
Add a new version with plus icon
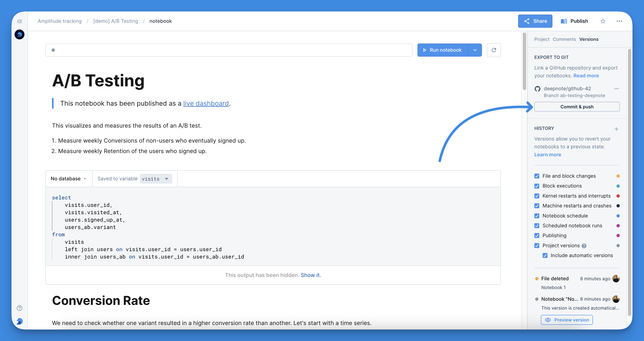[x=616, y=129]
